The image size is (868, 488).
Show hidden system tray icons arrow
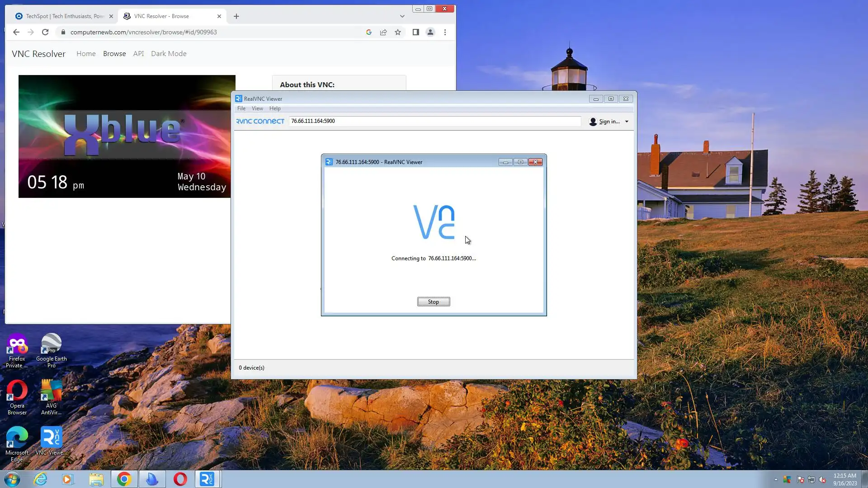(776, 479)
